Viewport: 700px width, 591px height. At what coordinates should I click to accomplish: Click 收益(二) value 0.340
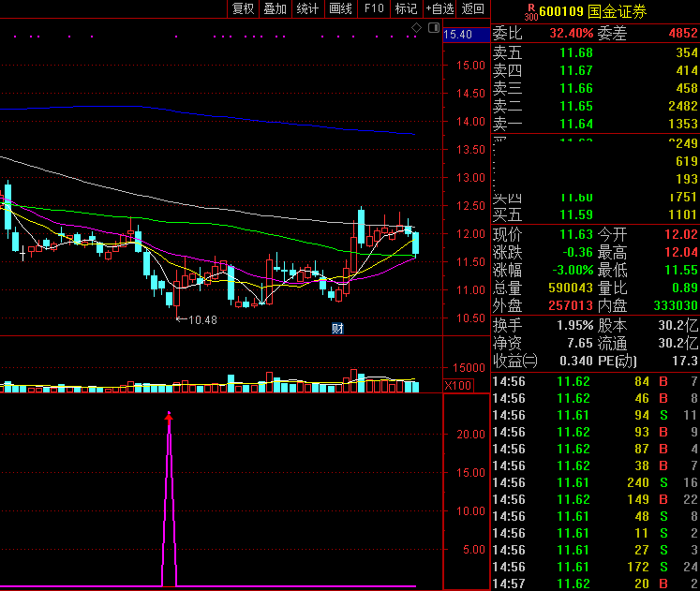click(x=576, y=361)
